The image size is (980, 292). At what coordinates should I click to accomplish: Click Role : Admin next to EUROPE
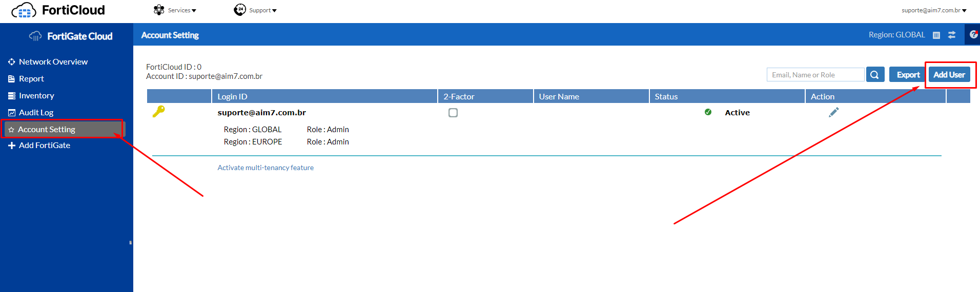[328, 142]
